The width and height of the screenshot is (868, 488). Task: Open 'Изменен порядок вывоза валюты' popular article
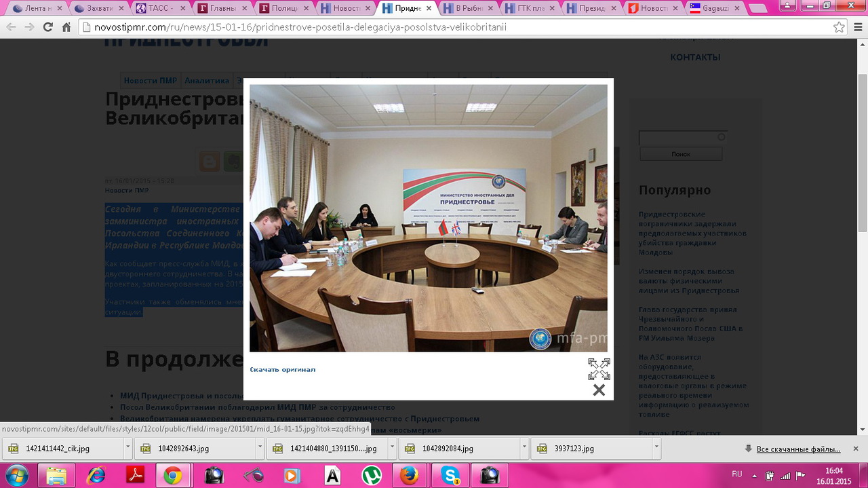pos(689,280)
